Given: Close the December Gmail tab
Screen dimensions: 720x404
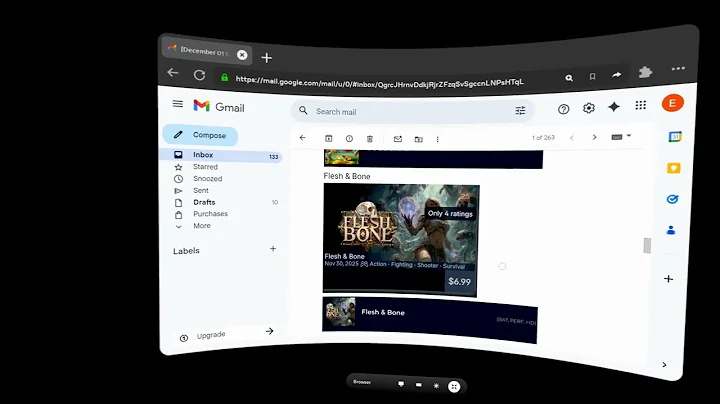Looking at the screenshot, I should pos(242,55).
